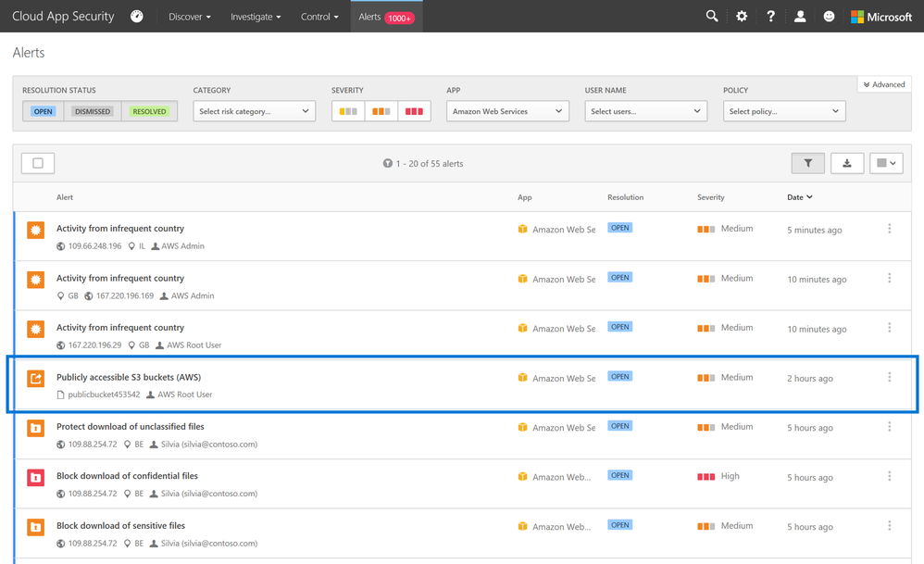The width and height of the screenshot is (924, 564).
Task: Click Publicly accessible S3 buckets alert icon
Action: pos(35,379)
